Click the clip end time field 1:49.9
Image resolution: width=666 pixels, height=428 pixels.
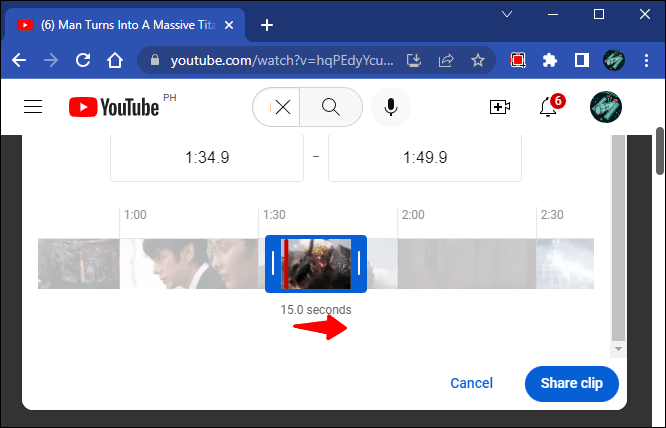(425, 158)
